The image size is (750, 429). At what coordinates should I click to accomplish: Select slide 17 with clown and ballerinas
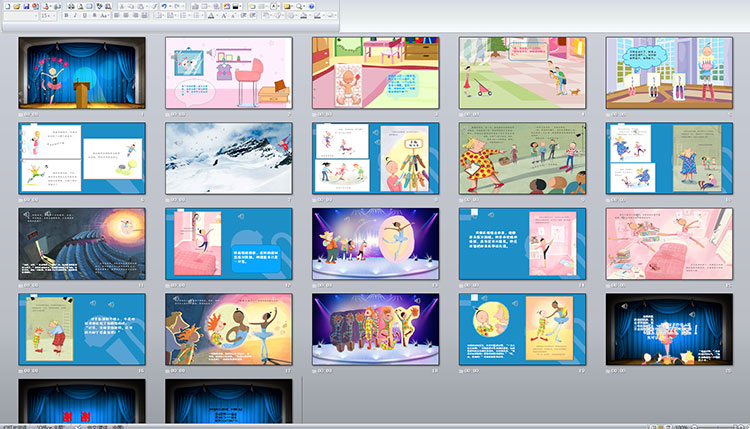click(229, 330)
